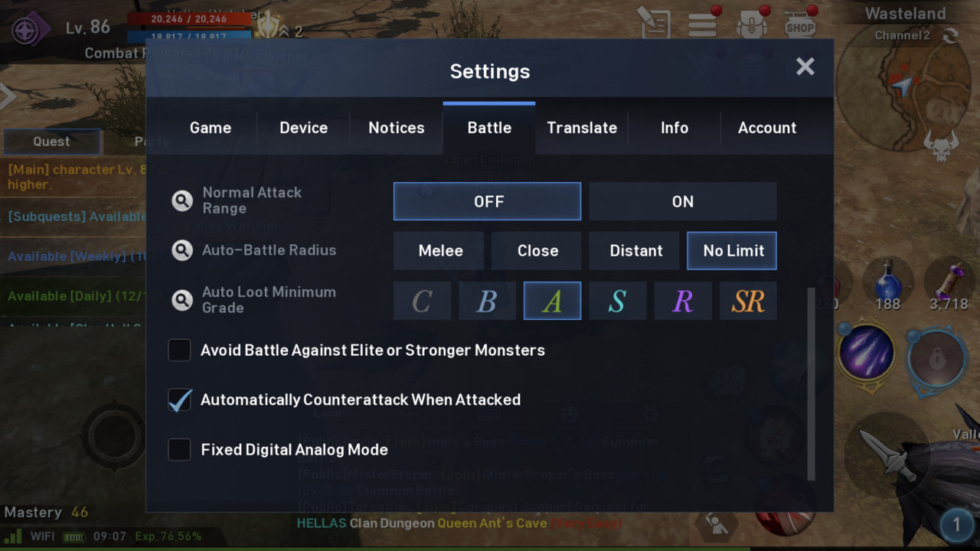Turn Normal Attack Range ON

(x=682, y=201)
